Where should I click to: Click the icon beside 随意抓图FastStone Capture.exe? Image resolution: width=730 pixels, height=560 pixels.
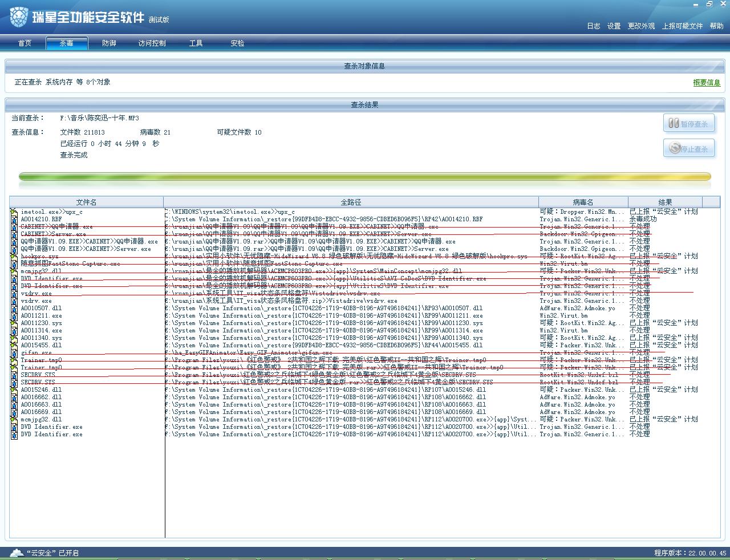14,264
